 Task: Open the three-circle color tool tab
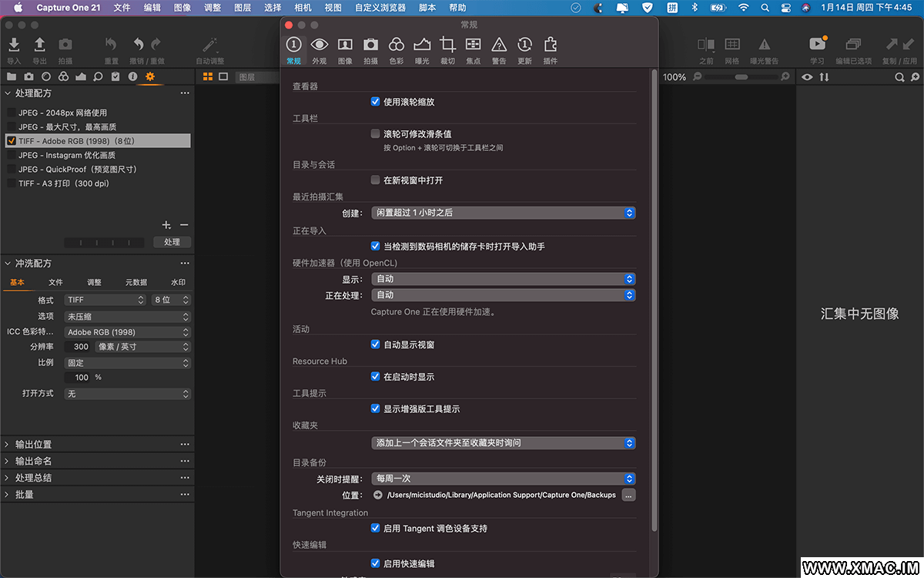tap(63, 76)
